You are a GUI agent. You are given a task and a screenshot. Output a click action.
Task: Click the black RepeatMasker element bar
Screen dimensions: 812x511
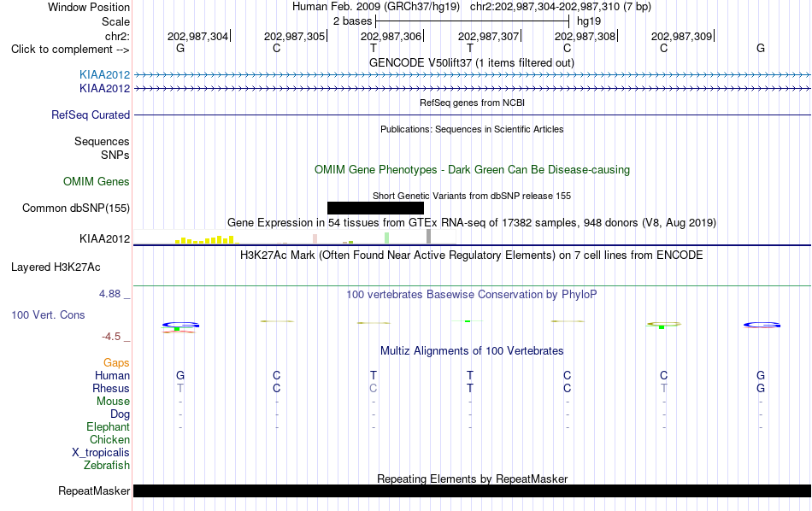coord(472,490)
